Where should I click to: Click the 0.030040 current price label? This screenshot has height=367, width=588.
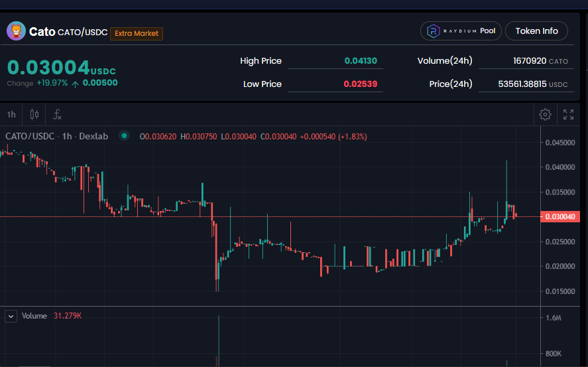coord(560,216)
